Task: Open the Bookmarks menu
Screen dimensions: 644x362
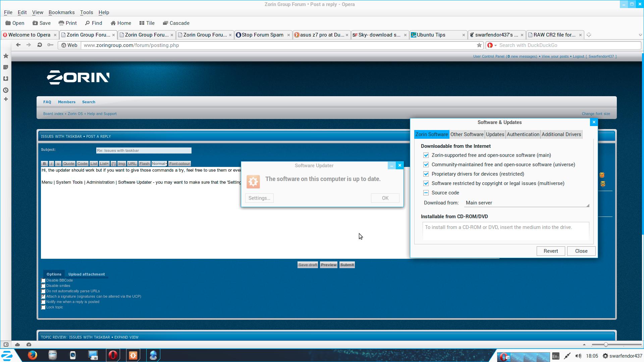Action: [61, 12]
